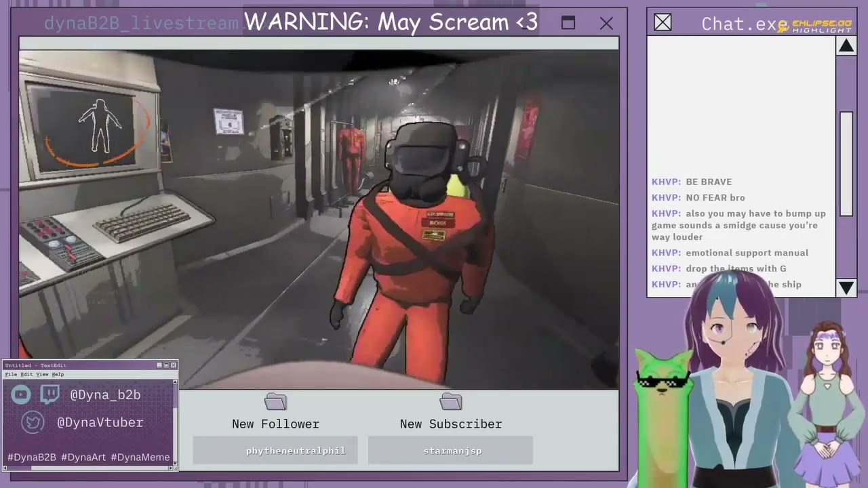
Task: Click TextEdit vertical scroll down arrow
Action: tap(175, 464)
